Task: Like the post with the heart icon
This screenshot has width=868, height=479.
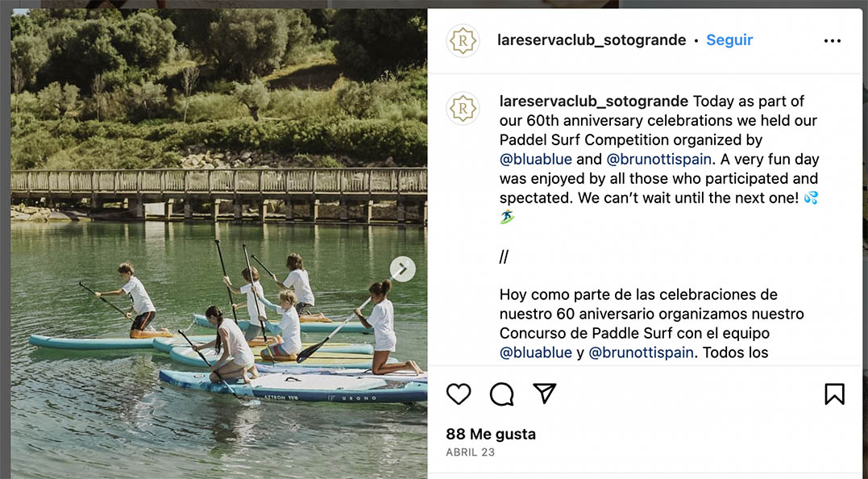Action: 459,394
